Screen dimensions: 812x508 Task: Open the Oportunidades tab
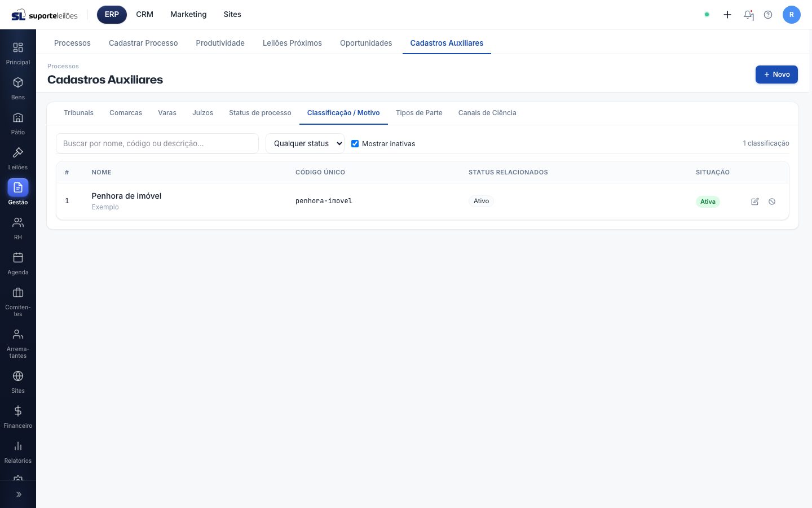tap(366, 43)
